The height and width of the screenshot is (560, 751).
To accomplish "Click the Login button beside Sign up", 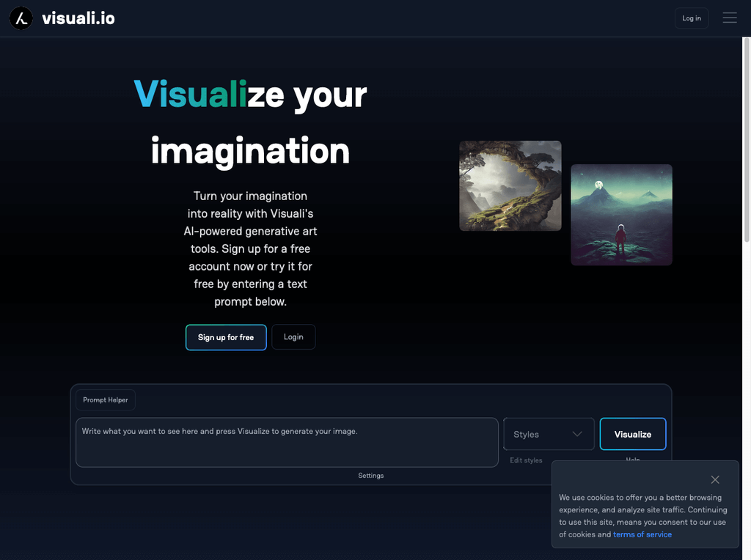I will click(x=293, y=336).
